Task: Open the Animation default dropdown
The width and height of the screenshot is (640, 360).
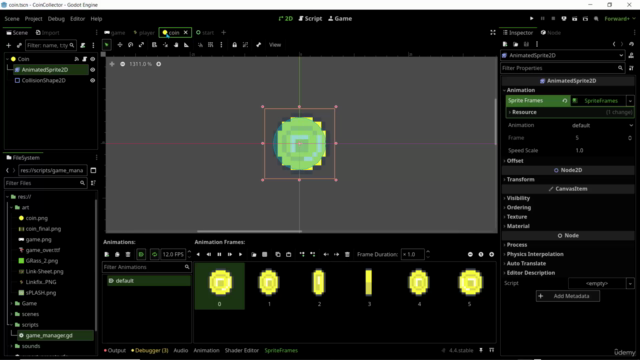Action: (601, 125)
